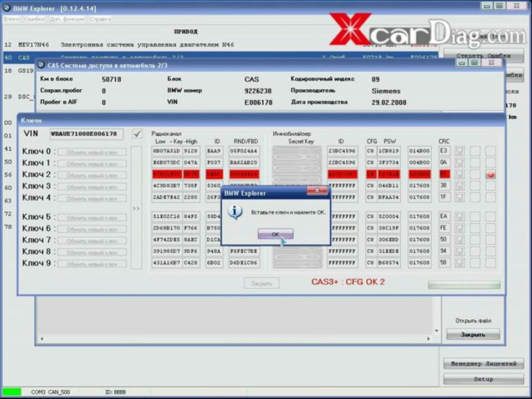Click the icon button next to CRC 58
The width and height of the screenshot is (532, 399).
(x=459, y=263)
